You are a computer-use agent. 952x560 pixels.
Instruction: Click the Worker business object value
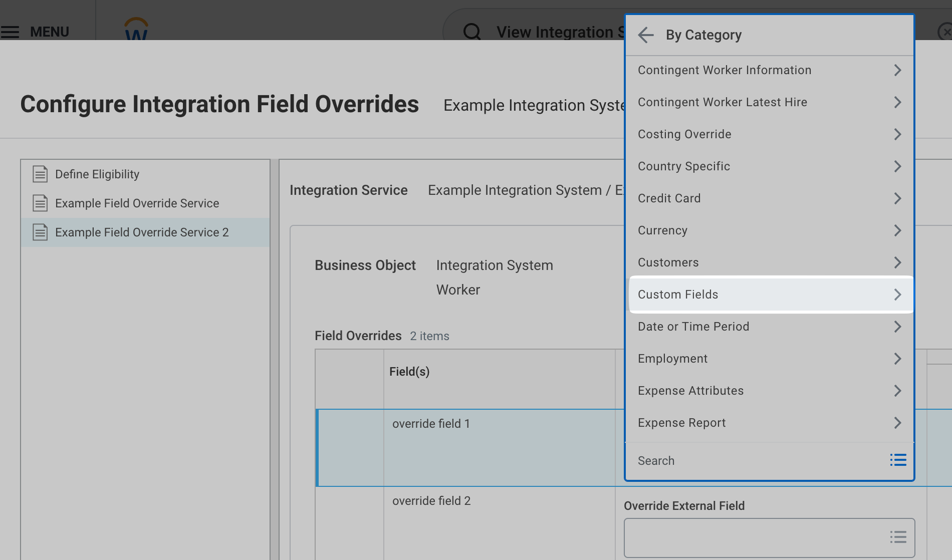458,290
